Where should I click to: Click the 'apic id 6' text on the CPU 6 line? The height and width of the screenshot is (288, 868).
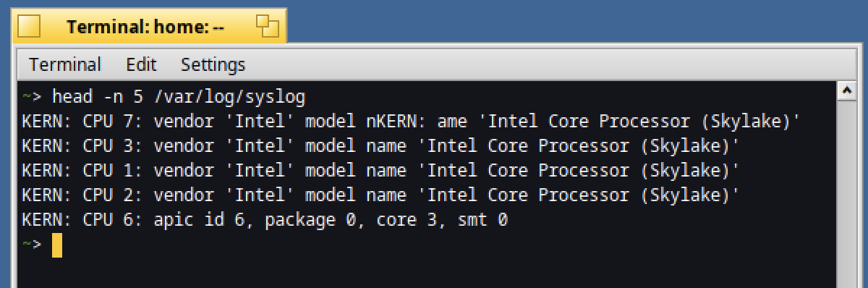click(x=199, y=220)
